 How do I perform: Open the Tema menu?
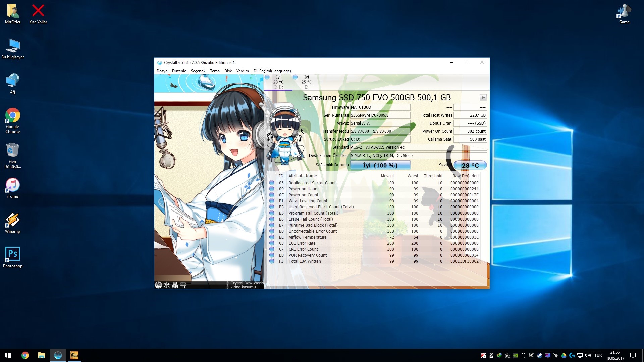click(x=215, y=71)
